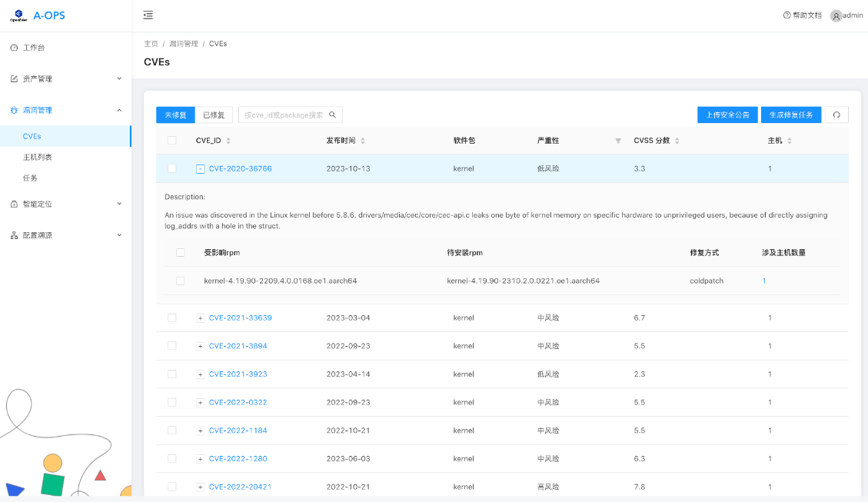Click the refresh icon button
The width and height of the screenshot is (868, 502).
pyautogui.click(x=836, y=115)
